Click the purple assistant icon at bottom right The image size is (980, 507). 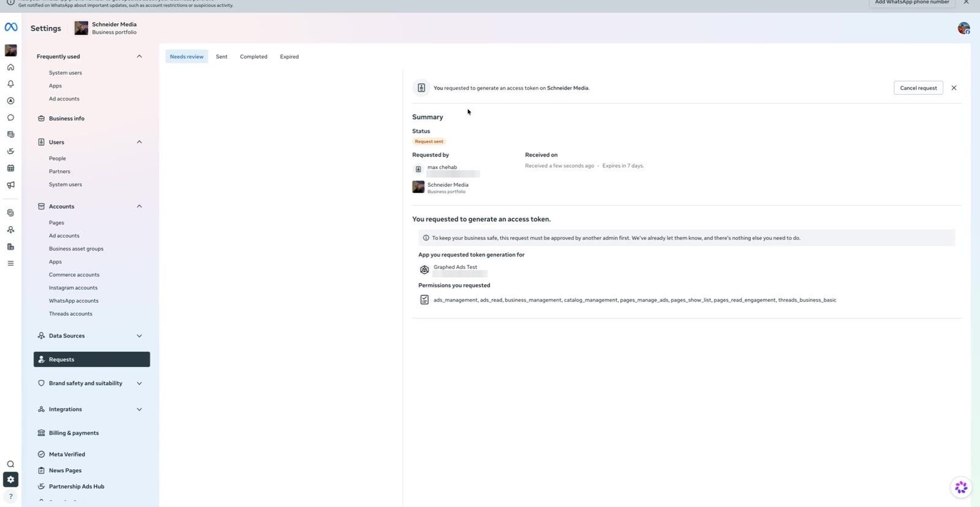pyautogui.click(x=961, y=487)
